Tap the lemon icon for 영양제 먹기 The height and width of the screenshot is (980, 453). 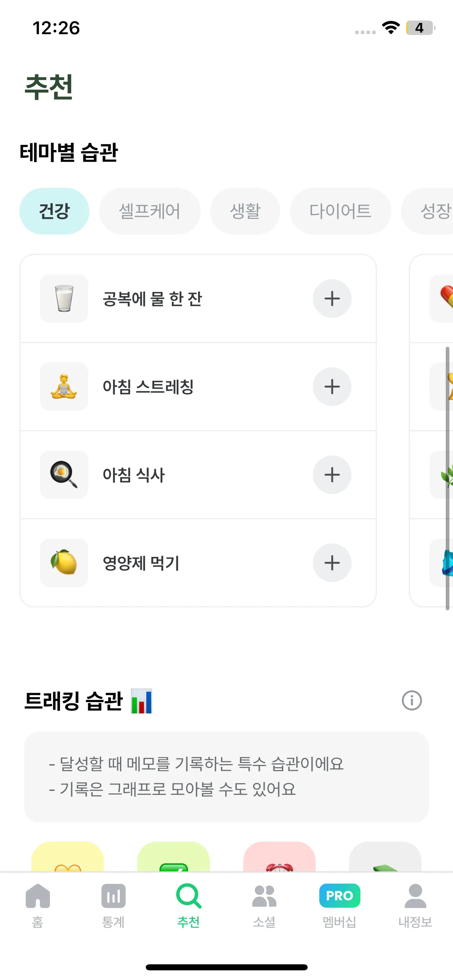tap(64, 563)
